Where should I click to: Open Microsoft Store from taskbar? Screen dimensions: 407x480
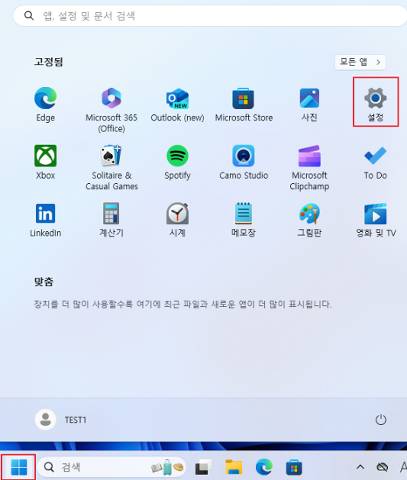pyautogui.click(x=294, y=467)
